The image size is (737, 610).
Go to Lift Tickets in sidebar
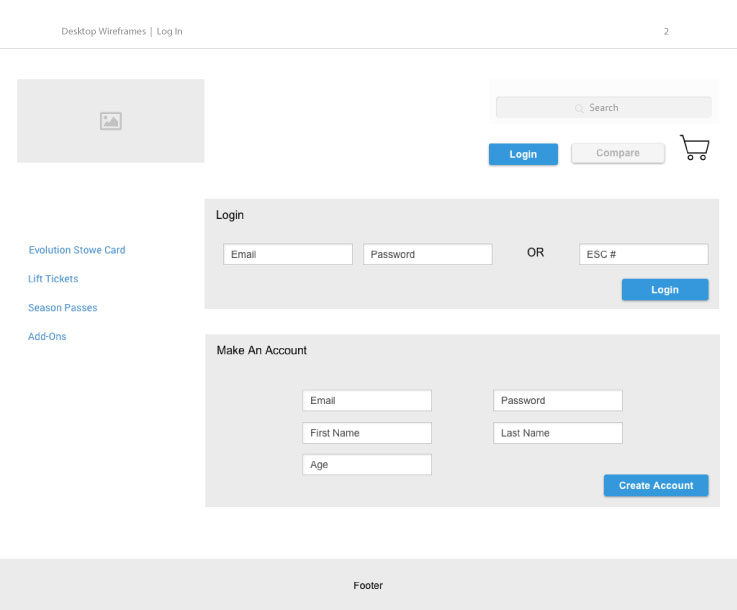tap(53, 279)
